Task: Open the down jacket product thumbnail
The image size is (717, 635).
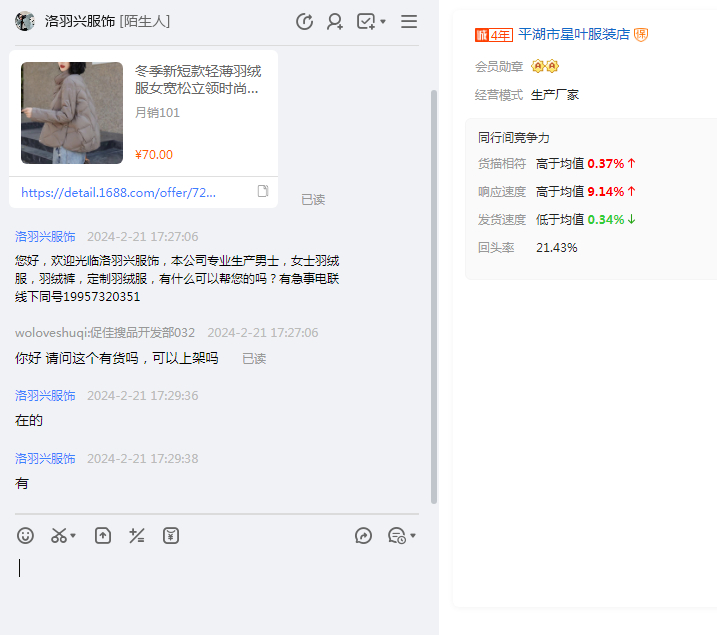Action: (72, 113)
